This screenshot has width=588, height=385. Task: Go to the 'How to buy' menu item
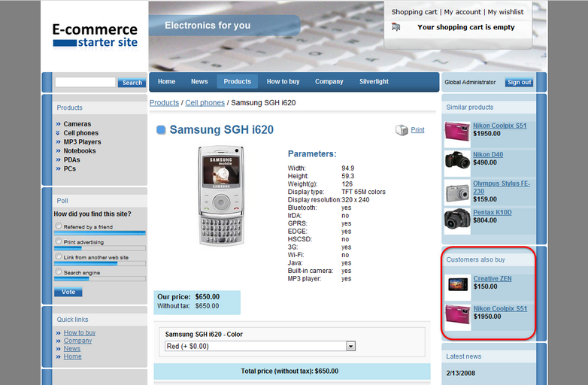pyautogui.click(x=283, y=82)
